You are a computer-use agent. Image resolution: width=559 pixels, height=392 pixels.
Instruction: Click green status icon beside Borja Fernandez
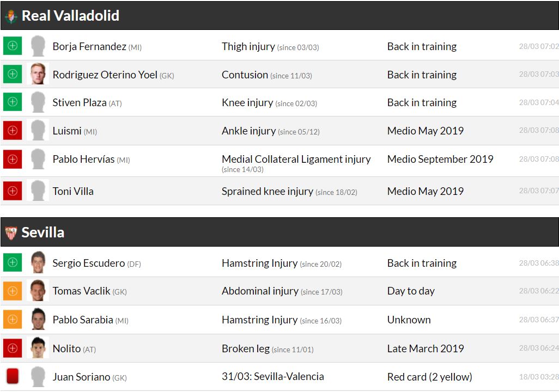[x=13, y=46]
